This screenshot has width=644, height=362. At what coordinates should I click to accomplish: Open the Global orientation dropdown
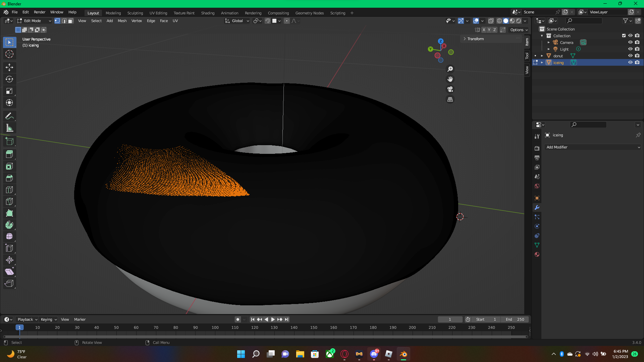pyautogui.click(x=237, y=21)
